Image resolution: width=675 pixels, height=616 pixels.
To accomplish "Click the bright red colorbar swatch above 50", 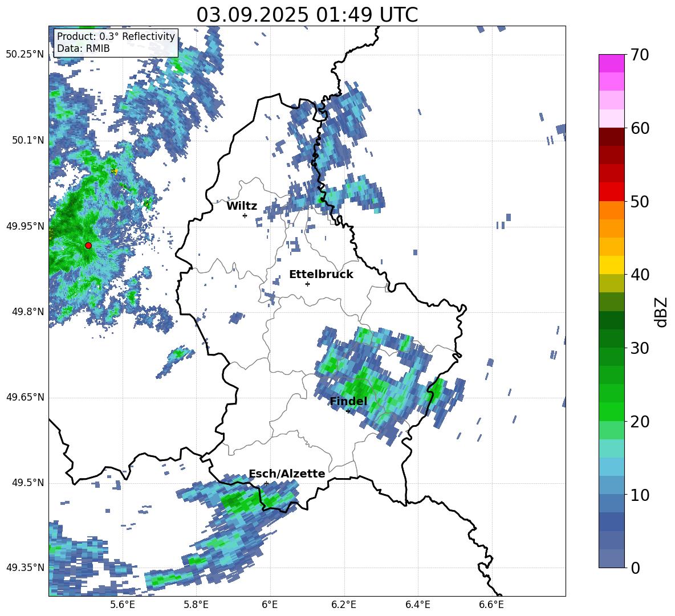I will [611, 192].
